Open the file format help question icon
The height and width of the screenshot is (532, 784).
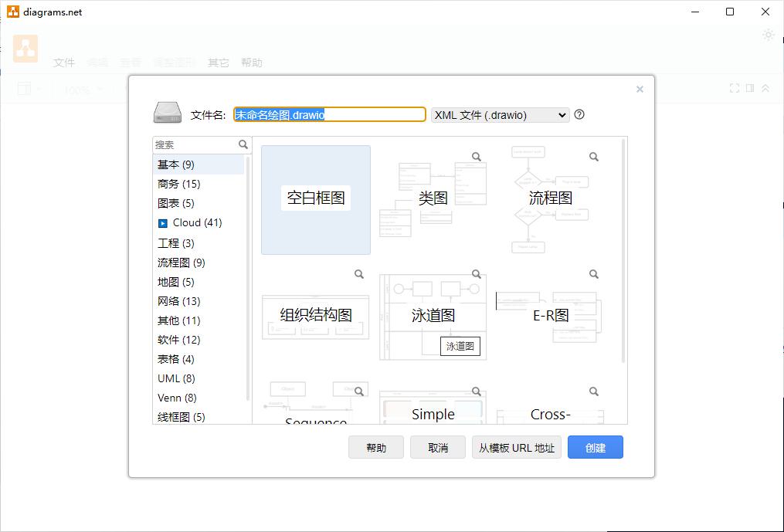pos(579,114)
